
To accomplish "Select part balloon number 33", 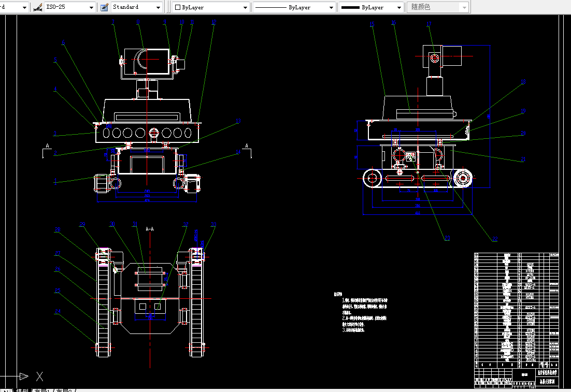I will click(213, 224).
